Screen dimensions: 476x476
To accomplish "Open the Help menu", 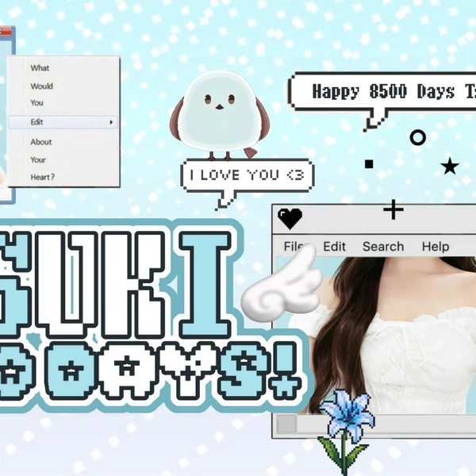I will pyautogui.click(x=435, y=247).
